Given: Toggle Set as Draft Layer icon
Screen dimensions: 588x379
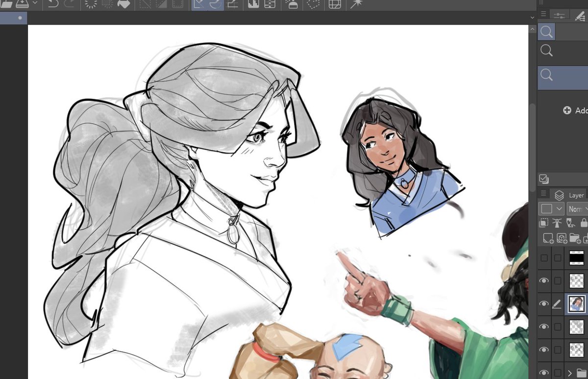Looking at the screenshot, I should tap(570, 223).
